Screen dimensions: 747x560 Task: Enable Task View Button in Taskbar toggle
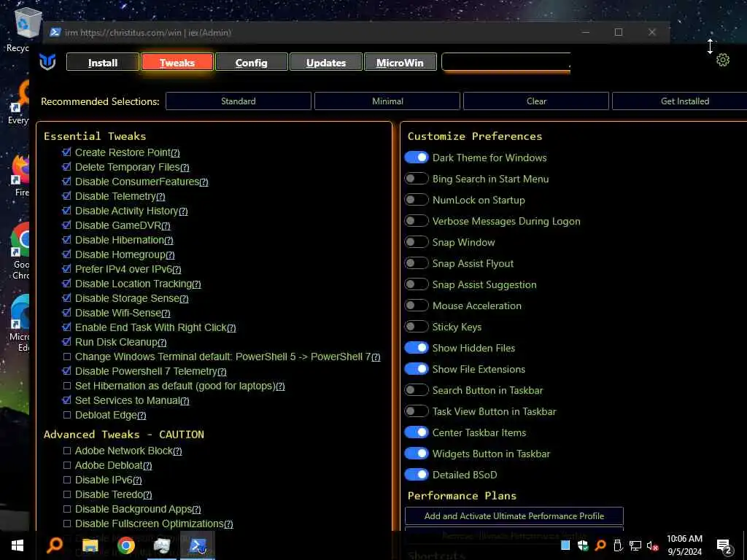pos(417,411)
